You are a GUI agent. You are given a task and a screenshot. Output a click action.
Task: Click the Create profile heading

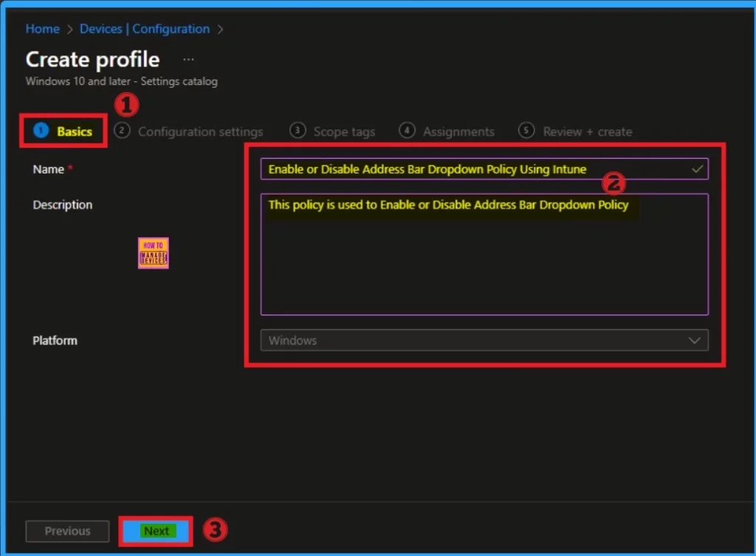coord(92,59)
